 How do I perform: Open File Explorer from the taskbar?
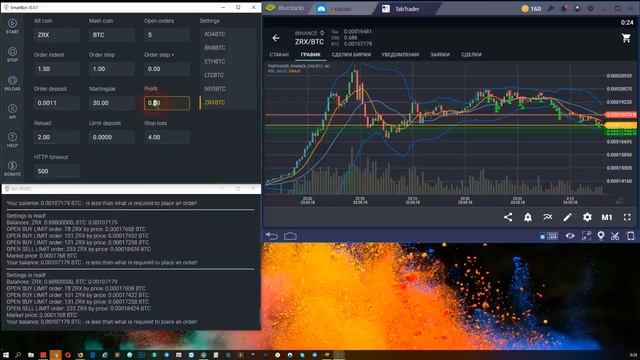click(x=31, y=355)
